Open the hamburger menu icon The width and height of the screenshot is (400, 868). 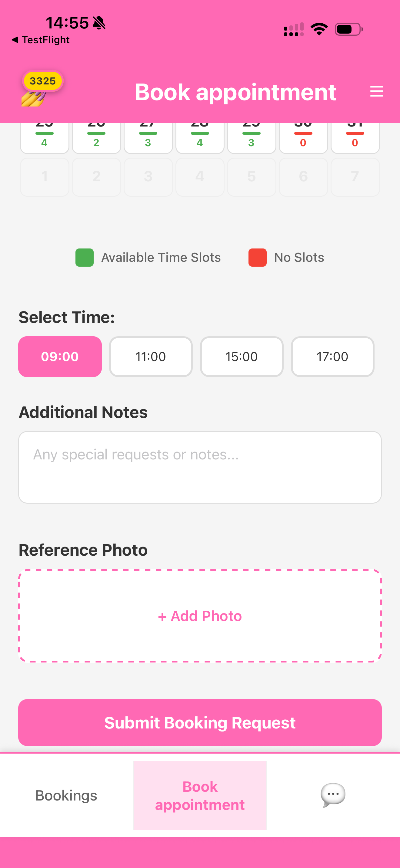(376, 91)
